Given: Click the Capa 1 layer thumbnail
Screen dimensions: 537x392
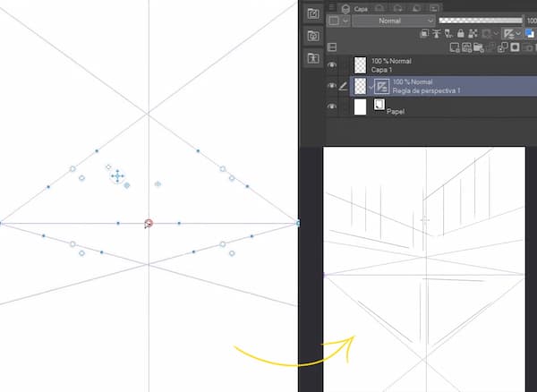Looking at the screenshot, I should [360, 64].
